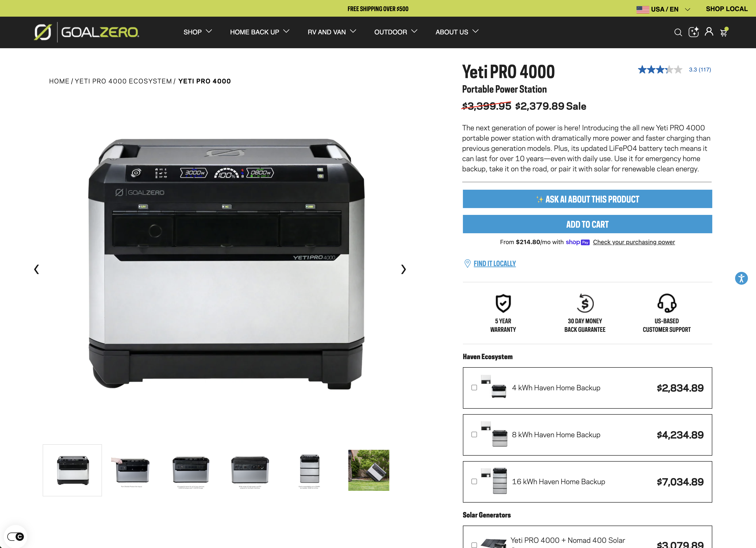This screenshot has width=756, height=548.
Task: Expand the USA / EN region dropdown
Action: coord(663,9)
